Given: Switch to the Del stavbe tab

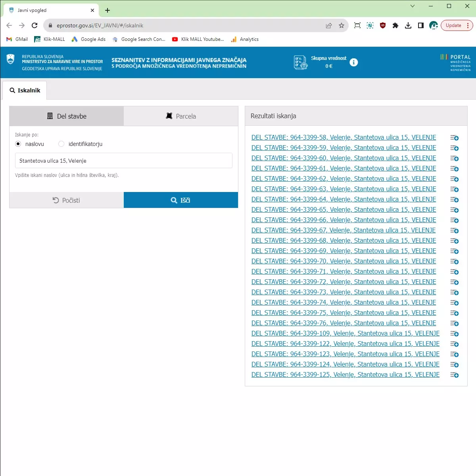Looking at the screenshot, I should [67, 116].
